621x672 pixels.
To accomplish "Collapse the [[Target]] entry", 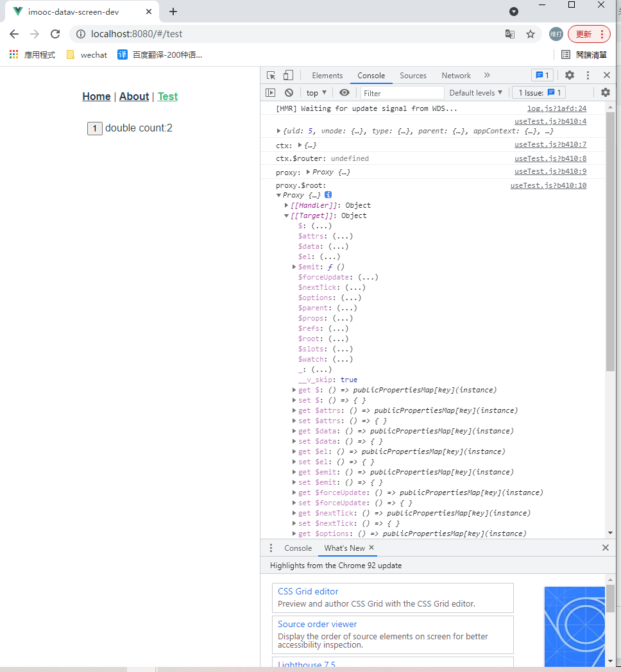I will (x=287, y=215).
